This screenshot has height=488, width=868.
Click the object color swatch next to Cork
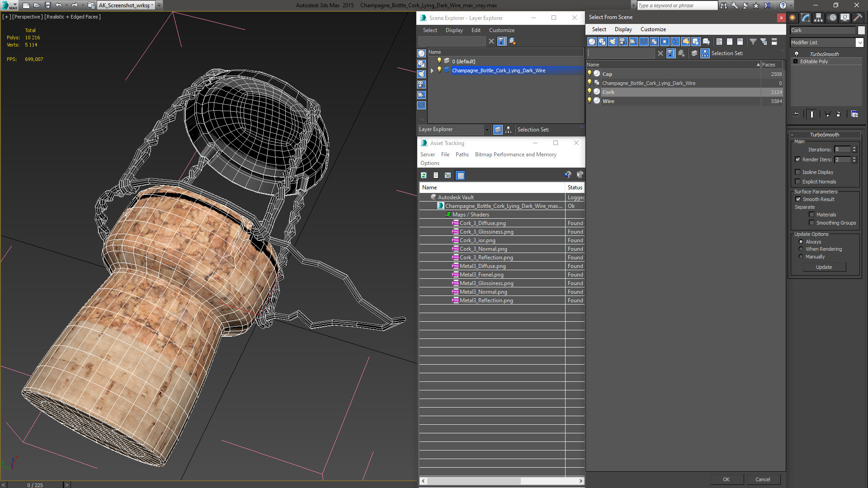861,30
